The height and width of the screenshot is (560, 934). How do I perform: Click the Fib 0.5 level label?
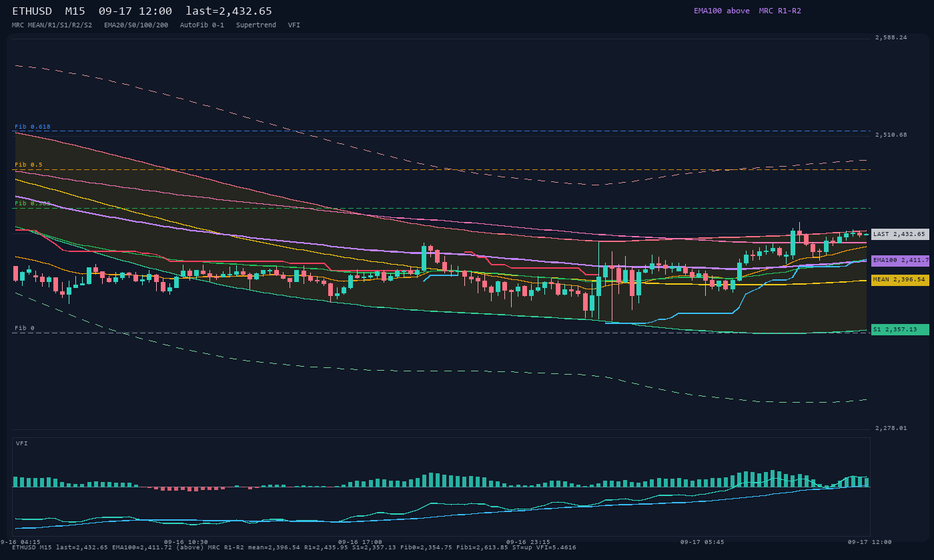tap(29, 165)
